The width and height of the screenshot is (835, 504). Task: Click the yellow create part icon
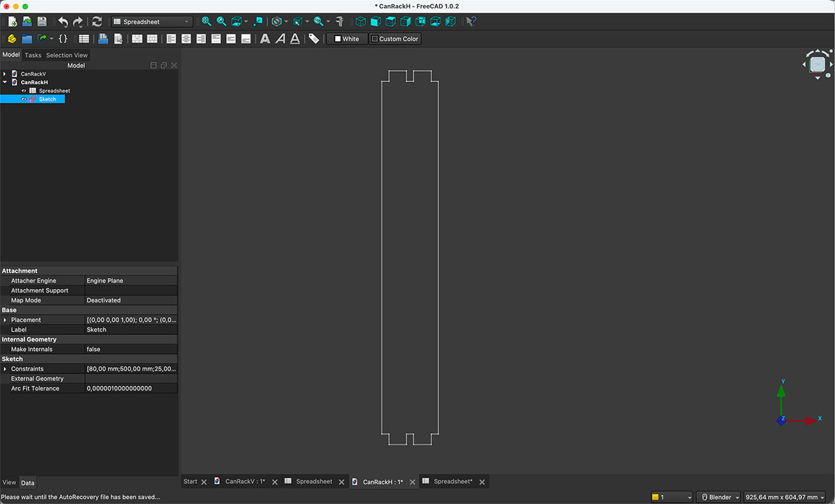click(x=12, y=39)
